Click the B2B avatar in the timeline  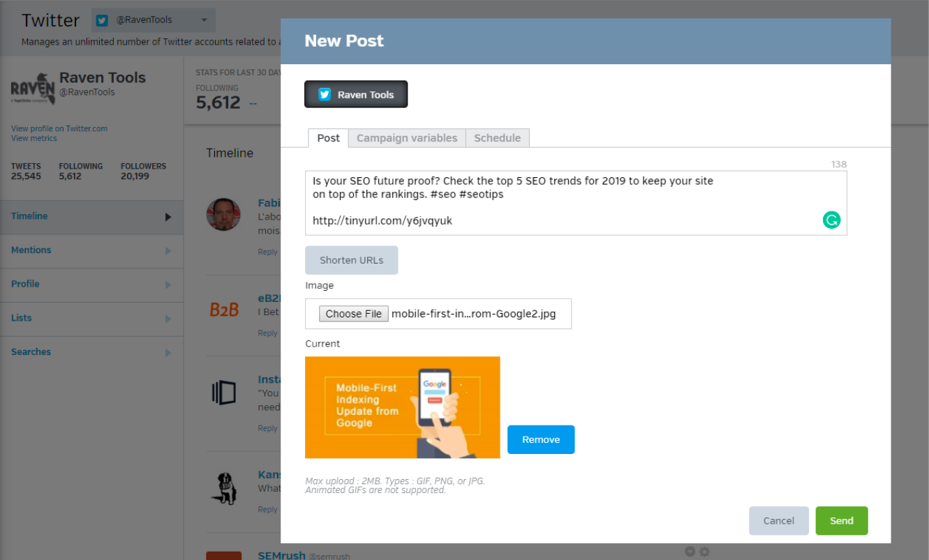(x=224, y=309)
